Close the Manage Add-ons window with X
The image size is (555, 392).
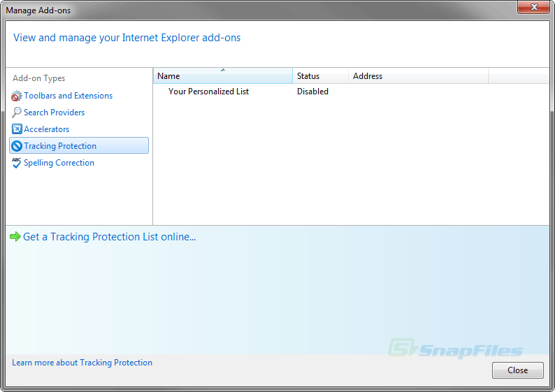533,7
